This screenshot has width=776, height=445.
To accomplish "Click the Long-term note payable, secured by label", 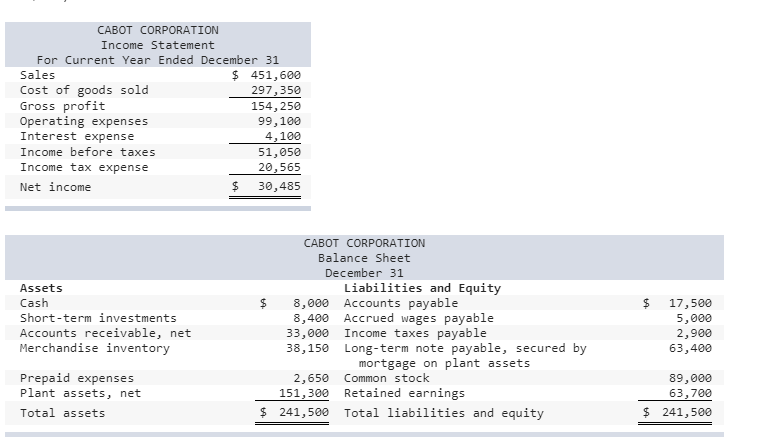I will pos(465,348).
